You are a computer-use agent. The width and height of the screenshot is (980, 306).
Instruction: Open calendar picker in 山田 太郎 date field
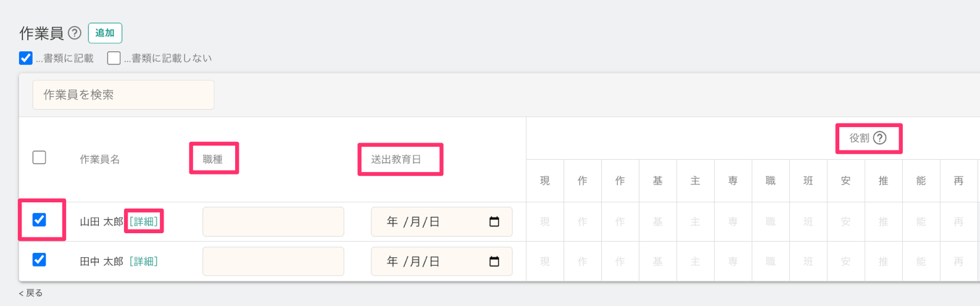pos(494,222)
